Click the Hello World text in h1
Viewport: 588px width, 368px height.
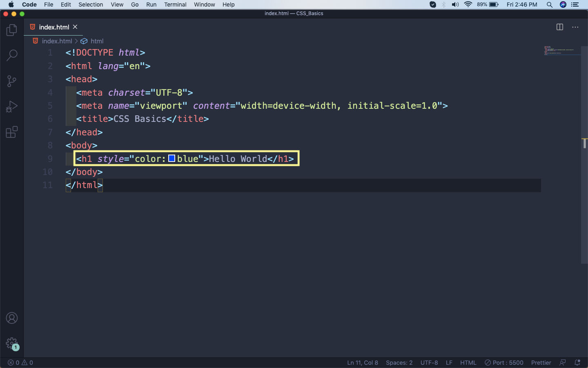pyautogui.click(x=238, y=159)
